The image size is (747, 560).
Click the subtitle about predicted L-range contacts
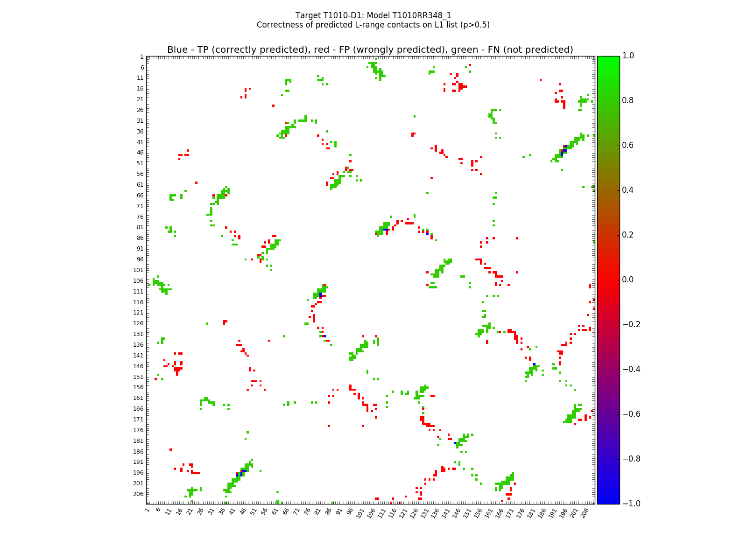click(x=373, y=25)
